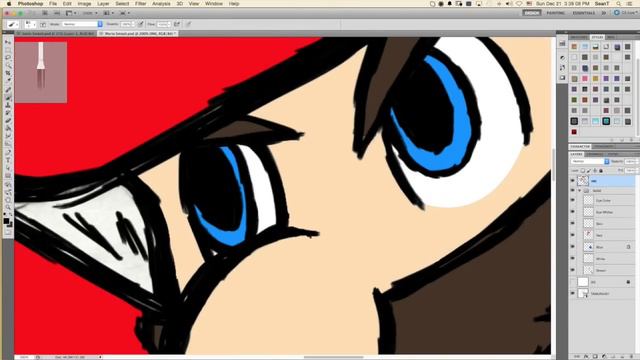Select the Quick Selection tool
This screenshot has height=360, width=640.
pos(8,65)
